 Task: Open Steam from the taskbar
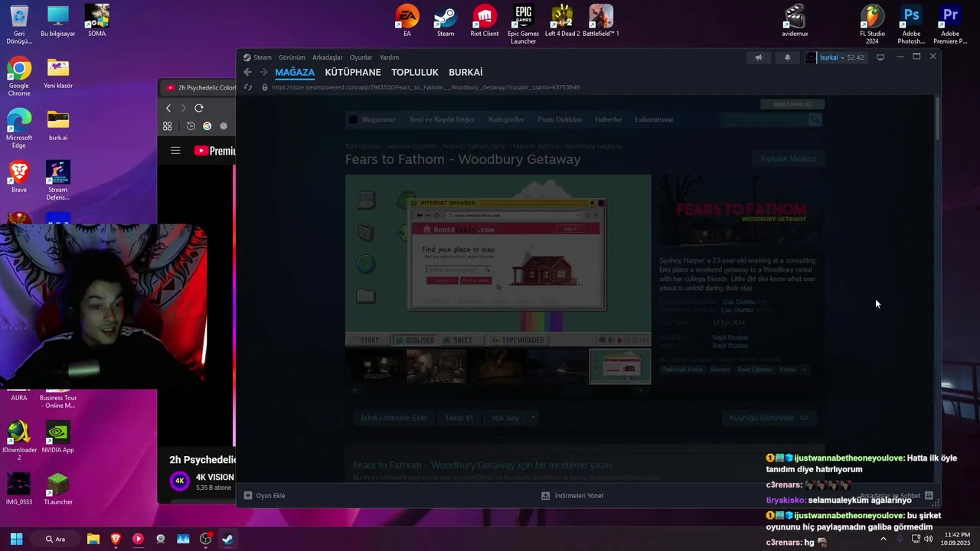[x=227, y=539]
